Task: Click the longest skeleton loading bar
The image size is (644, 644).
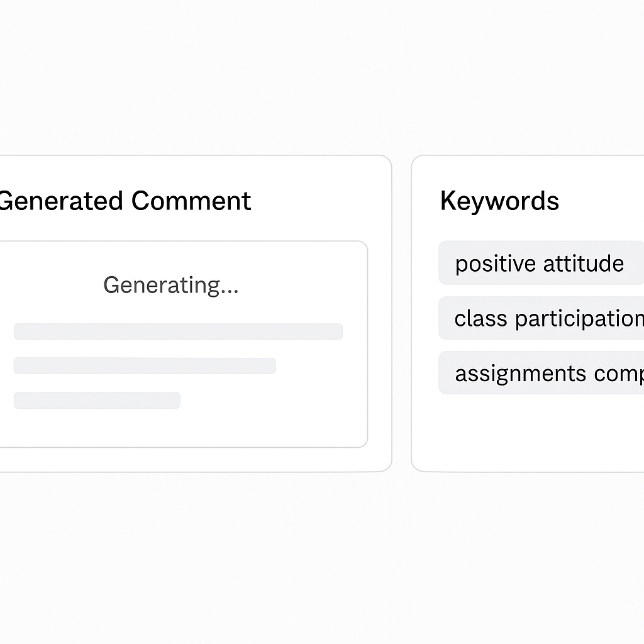Action: [178, 331]
